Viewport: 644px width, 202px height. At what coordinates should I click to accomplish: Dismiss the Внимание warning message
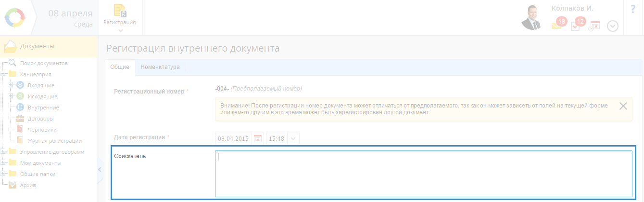pyautogui.click(x=623, y=106)
